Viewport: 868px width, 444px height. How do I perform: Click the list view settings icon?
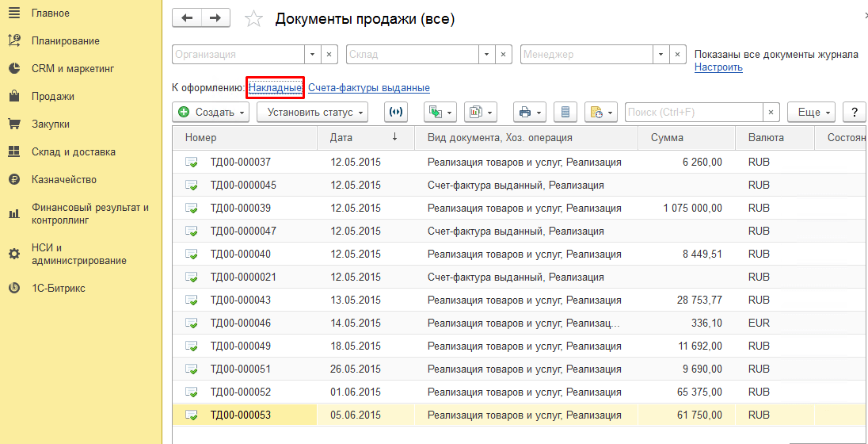(565, 113)
